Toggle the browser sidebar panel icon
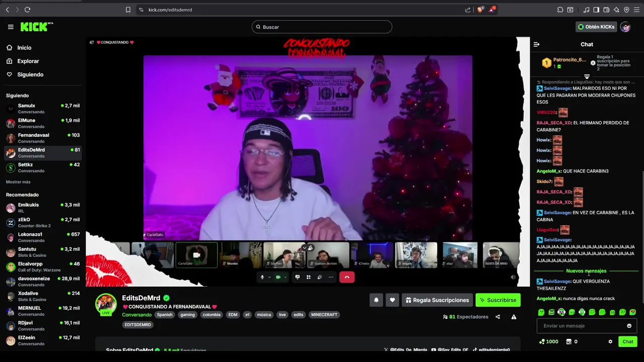The height and width of the screenshot is (362, 644). tap(596, 10)
